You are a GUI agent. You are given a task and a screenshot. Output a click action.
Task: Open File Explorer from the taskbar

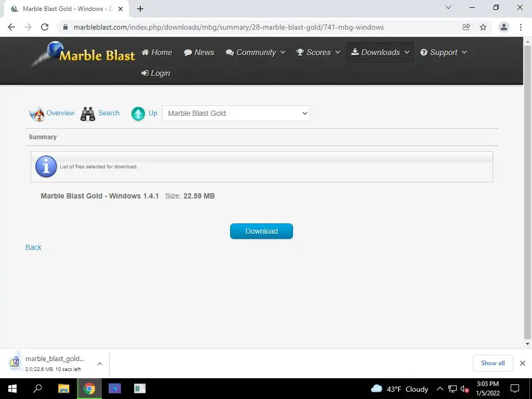click(63, 389)
